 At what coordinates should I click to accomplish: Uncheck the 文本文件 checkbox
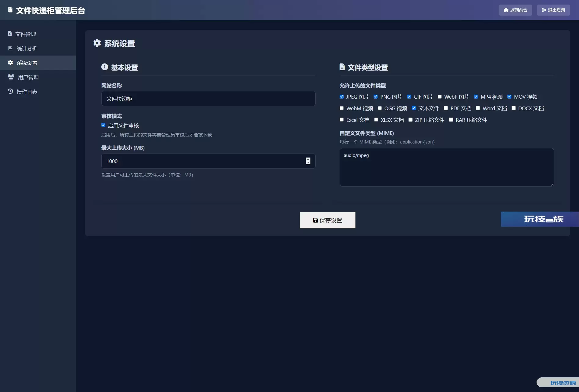point(414,108)
